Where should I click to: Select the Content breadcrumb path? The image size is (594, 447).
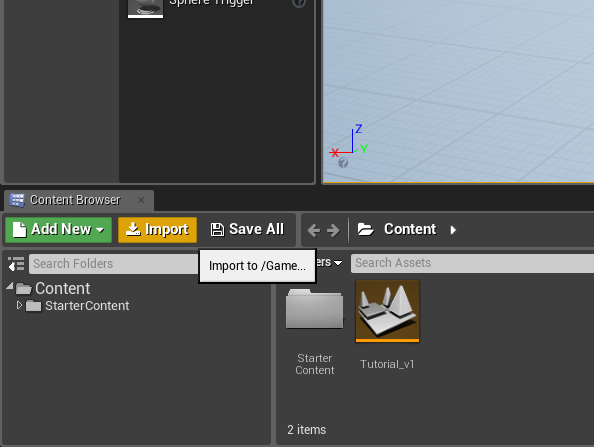(410, 229)
